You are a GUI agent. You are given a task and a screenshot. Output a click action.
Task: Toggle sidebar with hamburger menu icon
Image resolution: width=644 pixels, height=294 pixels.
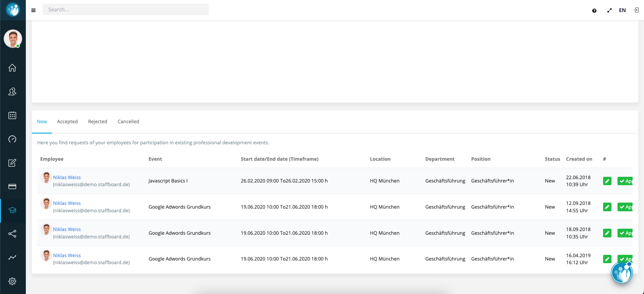(34, 10)
